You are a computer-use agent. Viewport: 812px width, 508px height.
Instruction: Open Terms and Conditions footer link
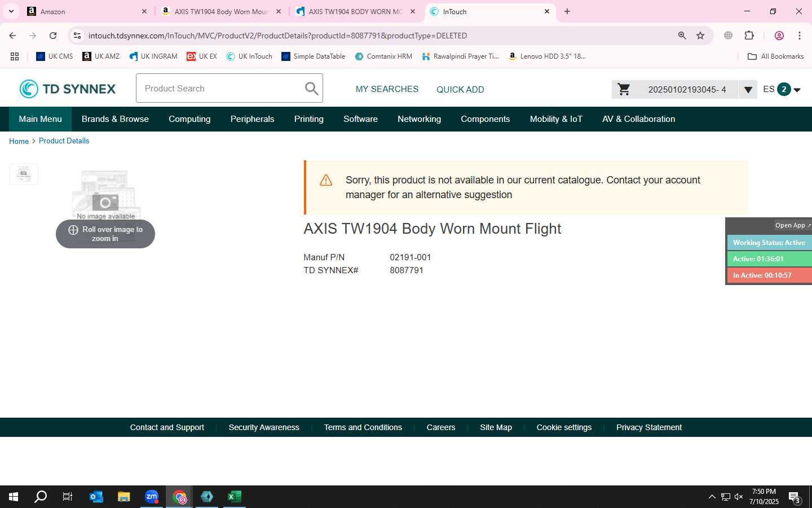coord(363,427)
